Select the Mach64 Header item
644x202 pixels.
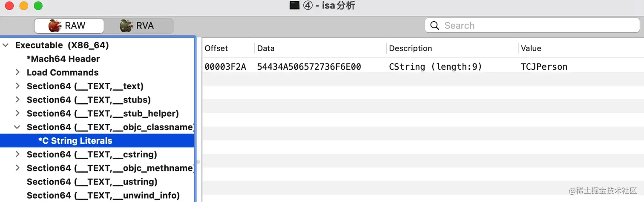pyautogui.click(x=66, y=59)
